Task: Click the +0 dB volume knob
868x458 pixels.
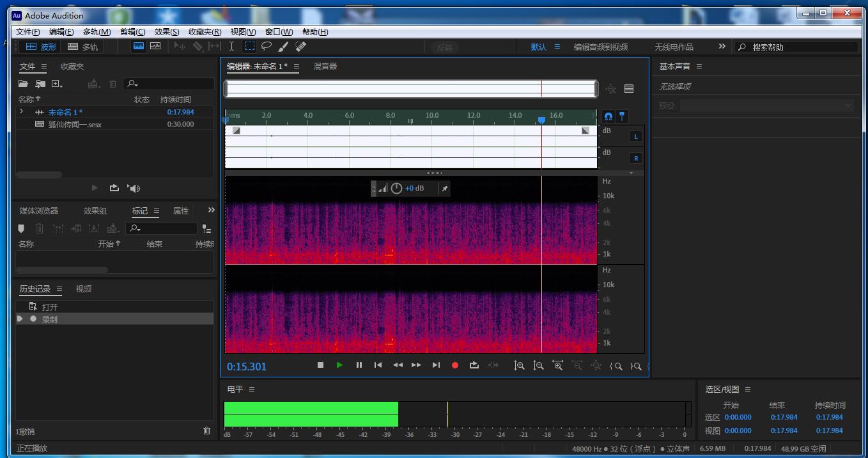Action: click(396, 188)
